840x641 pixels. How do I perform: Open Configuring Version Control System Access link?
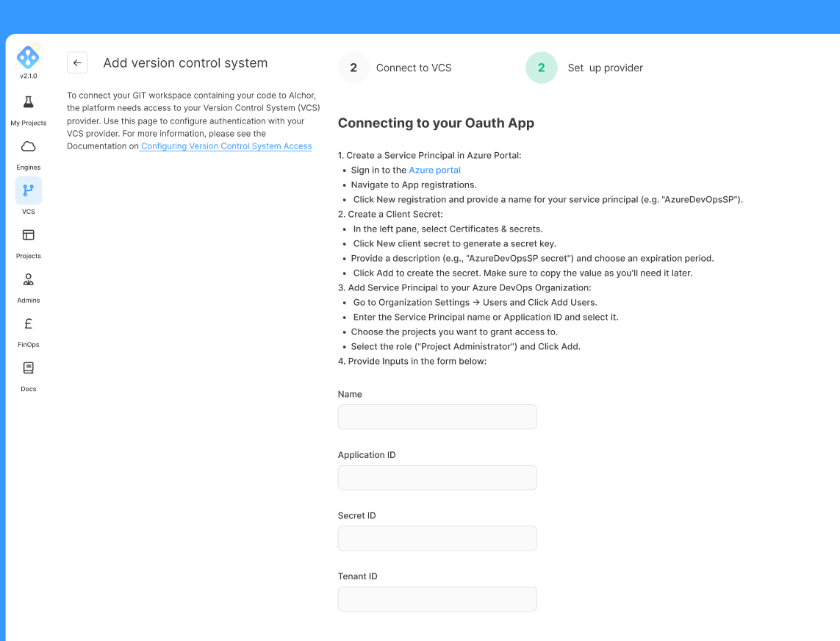226,146
